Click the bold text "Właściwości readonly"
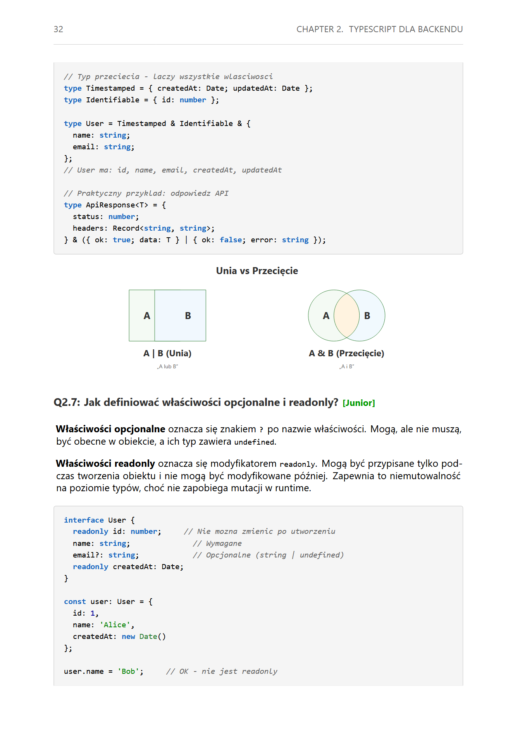The width and height of the screenshot is (532, 756). pyautogui.click(x=105, y=464)
